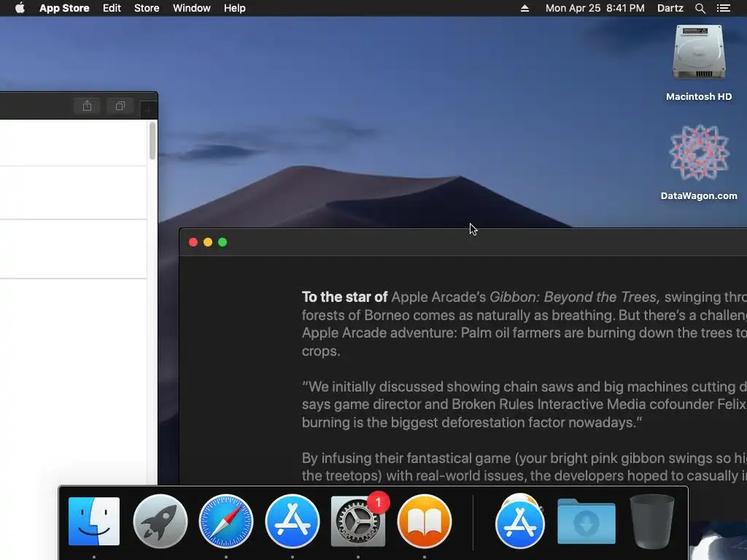Screen dimensions: 747x560
Task: Open Spotlight search magnifier
Action: click(x=700, y=8)
